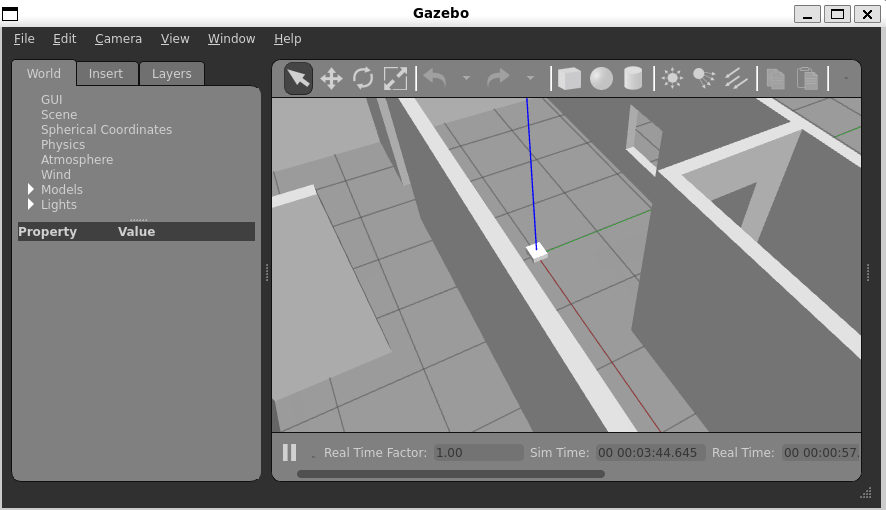Pause the running simulation
The image size is (886, 510).
coord(289,453)
